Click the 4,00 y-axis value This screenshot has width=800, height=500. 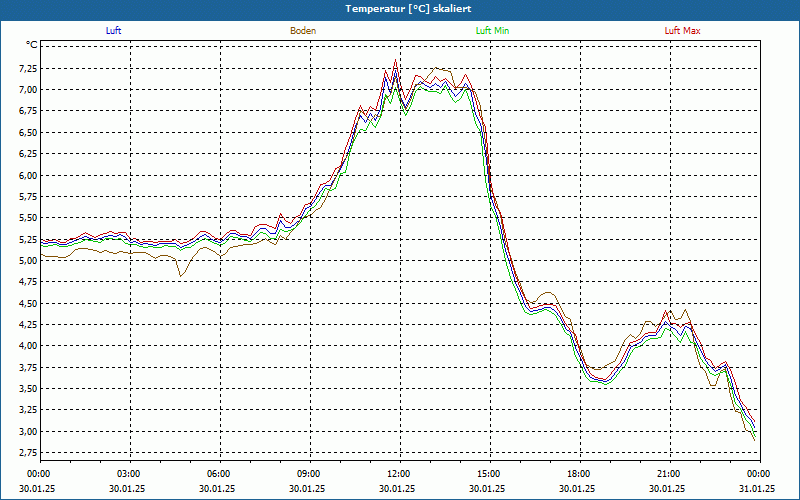coord(28,346)
